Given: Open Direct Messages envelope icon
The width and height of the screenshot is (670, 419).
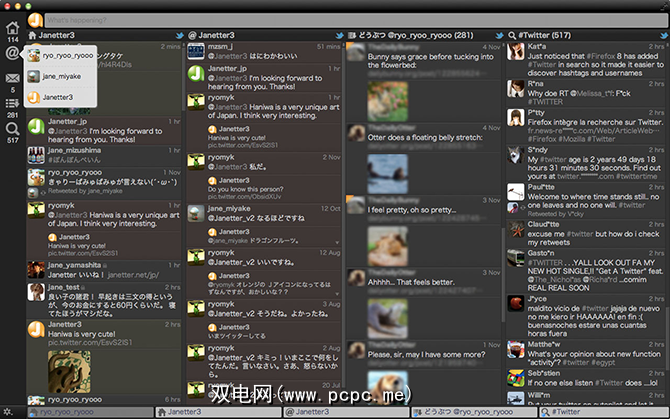Looking at the screenshot, I should (x=12, y=78).
